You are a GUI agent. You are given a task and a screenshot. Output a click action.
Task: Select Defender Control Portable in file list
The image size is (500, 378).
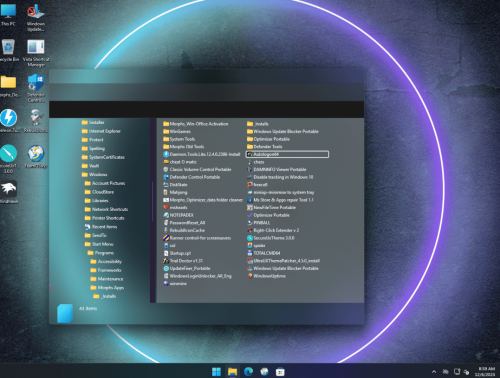[x=192, y=177]
